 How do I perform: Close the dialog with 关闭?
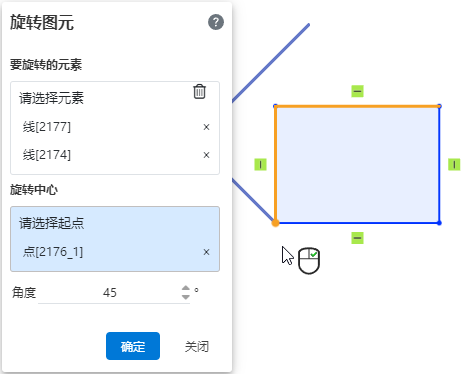pos(197,346)
